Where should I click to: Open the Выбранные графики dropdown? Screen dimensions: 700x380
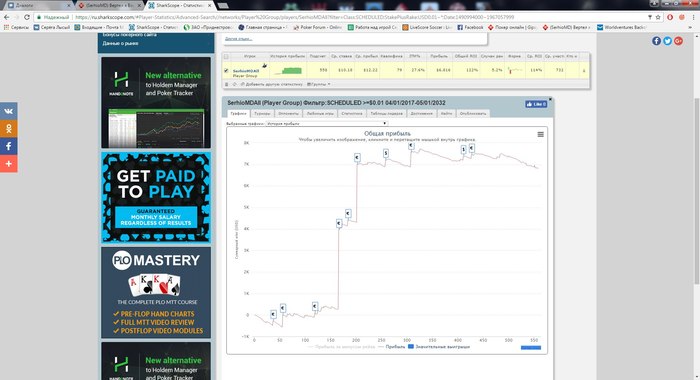[326, 123]
